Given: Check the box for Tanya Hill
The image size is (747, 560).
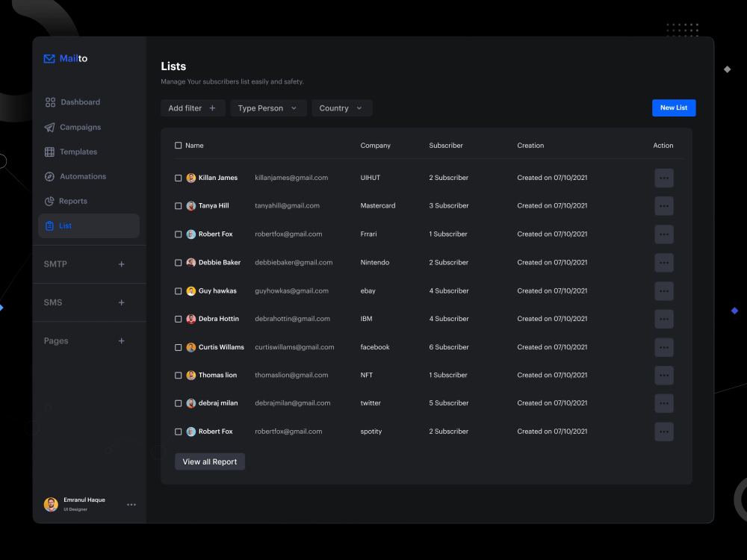Looking at the screenshot, I should pyautogui.click(x=179, y=206).
